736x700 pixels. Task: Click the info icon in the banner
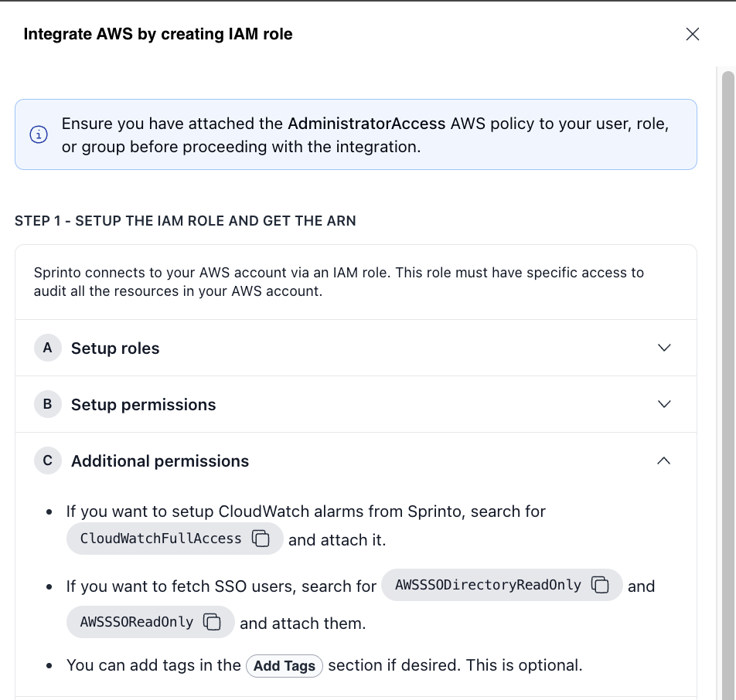pos(39,135)
